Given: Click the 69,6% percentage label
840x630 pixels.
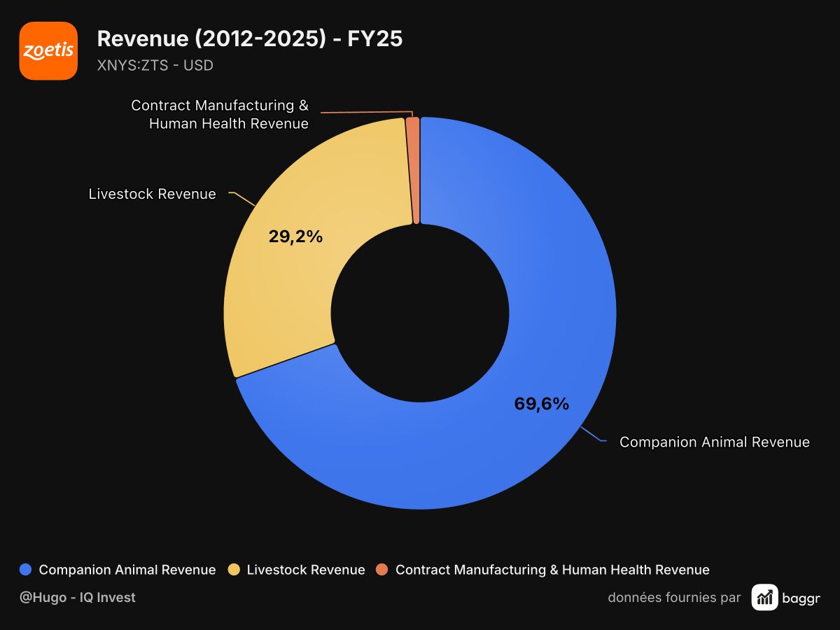Looking at the screenshot, I should tap(542, 404).
